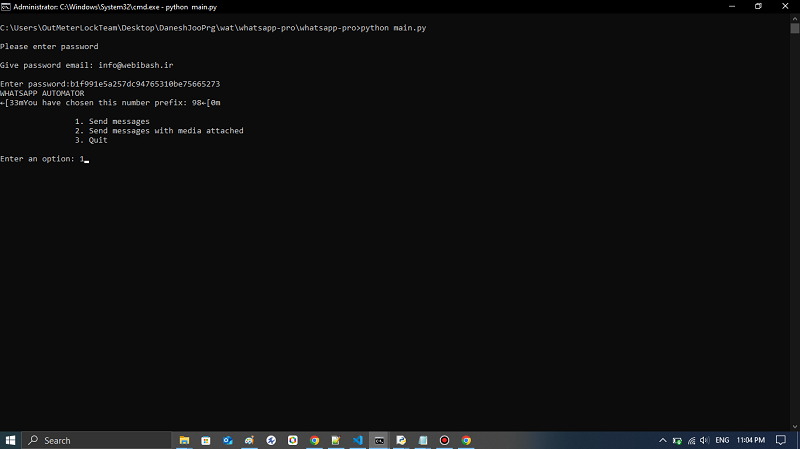Open Microsoft Store taskbar icon
This screenshot has width=800, height=449.
click(x=206, y=440)
